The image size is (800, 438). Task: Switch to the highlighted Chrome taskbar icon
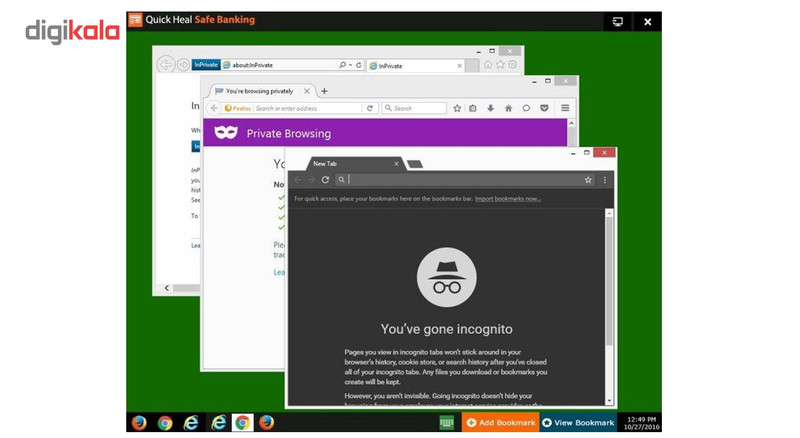(243, 423)
